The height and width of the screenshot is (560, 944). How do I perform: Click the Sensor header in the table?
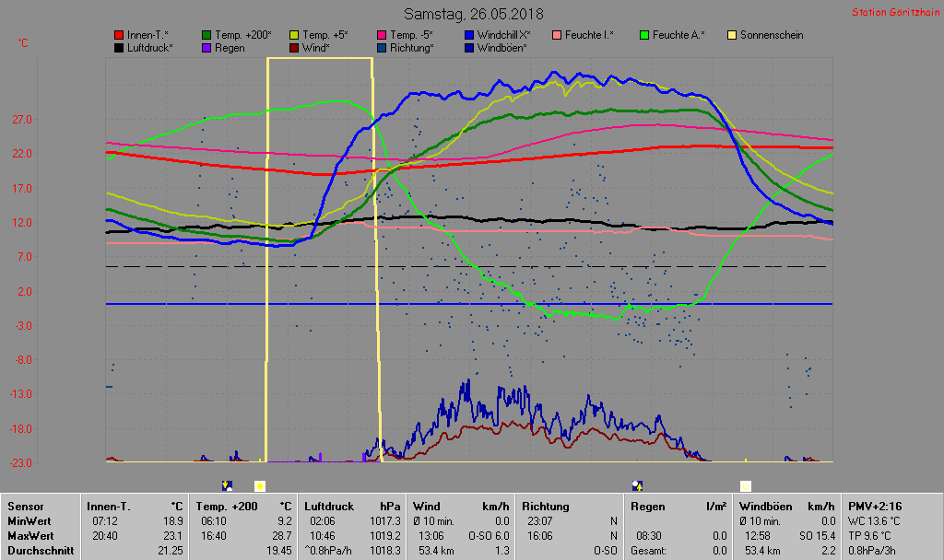tap(26, 507)
